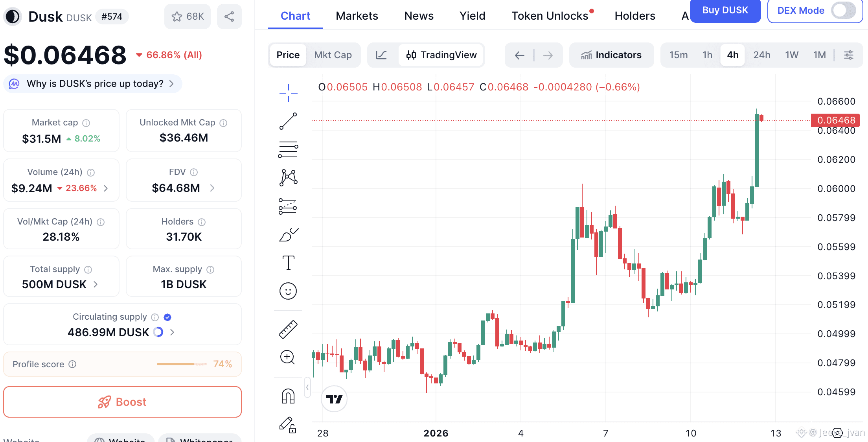
Task: Switch to the Markets tab
Action: pos(357,16)
